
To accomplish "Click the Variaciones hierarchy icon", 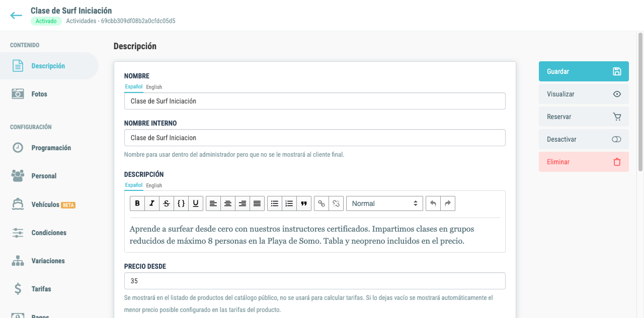I will click(x=18, y=261).
